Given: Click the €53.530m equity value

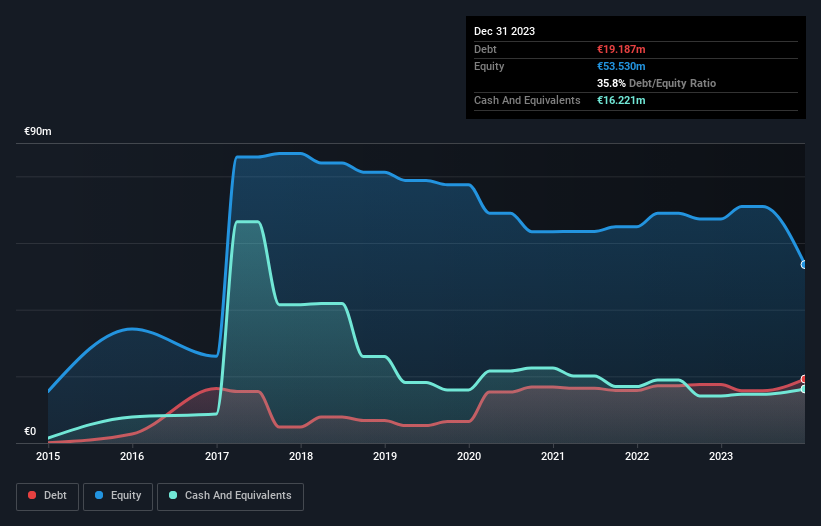Looking at the screenshot, I should [621, 66].
